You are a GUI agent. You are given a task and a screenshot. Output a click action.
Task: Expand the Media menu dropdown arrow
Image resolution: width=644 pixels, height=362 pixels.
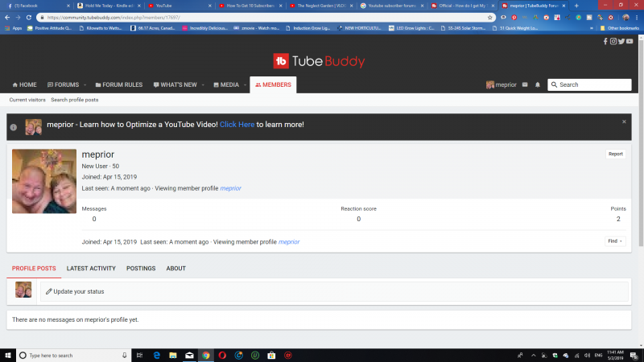pyautogui.click(x=244, y=84)
